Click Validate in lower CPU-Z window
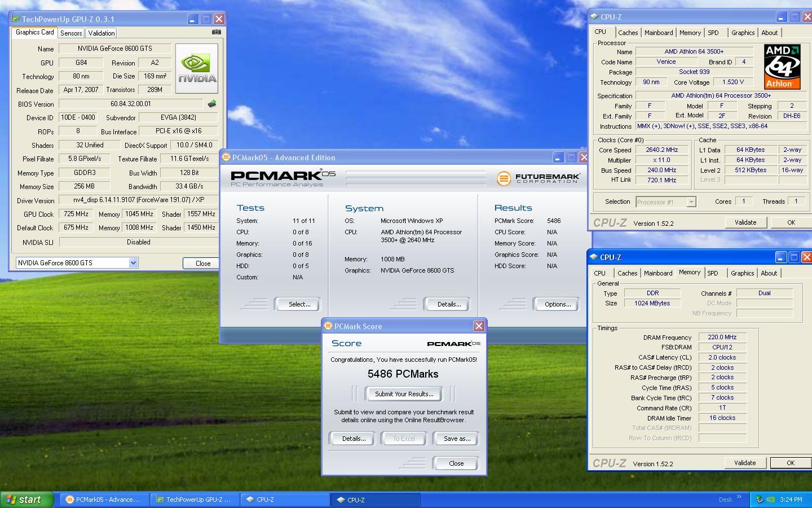Image resolution: width=812 pixels, height=508 pixels. tap(745, 463)
